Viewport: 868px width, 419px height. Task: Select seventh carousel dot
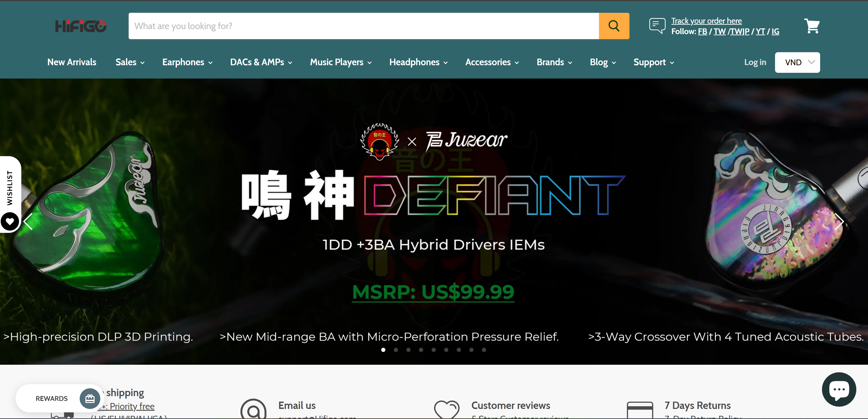tap(459, 350)
